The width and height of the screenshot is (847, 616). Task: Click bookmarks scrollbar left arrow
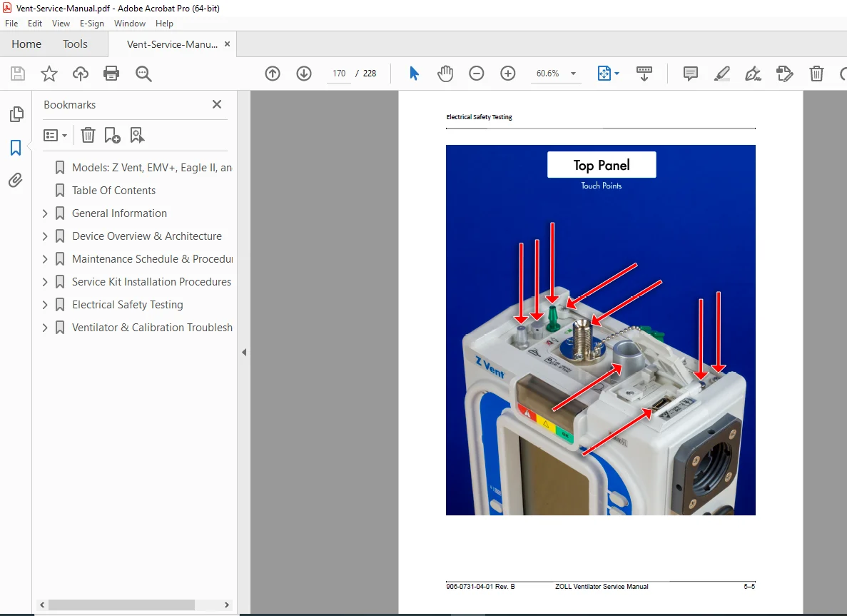[x=42, y=605]
